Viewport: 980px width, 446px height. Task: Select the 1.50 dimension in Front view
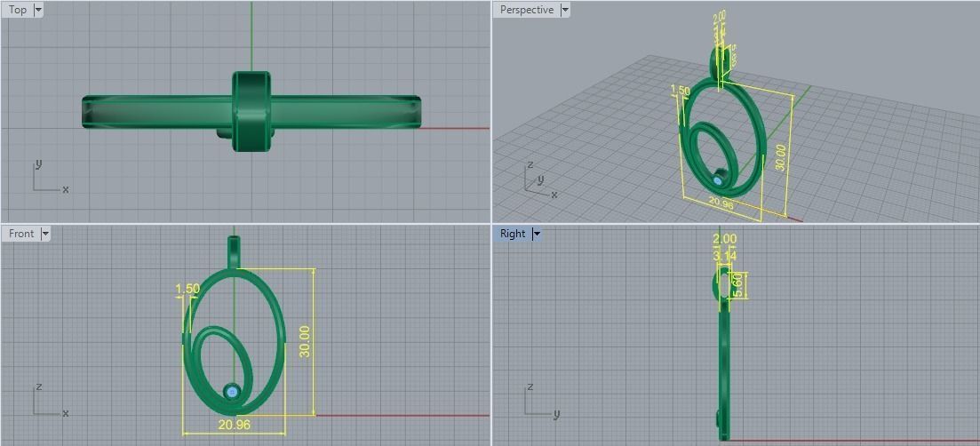(x=187, y=289)
